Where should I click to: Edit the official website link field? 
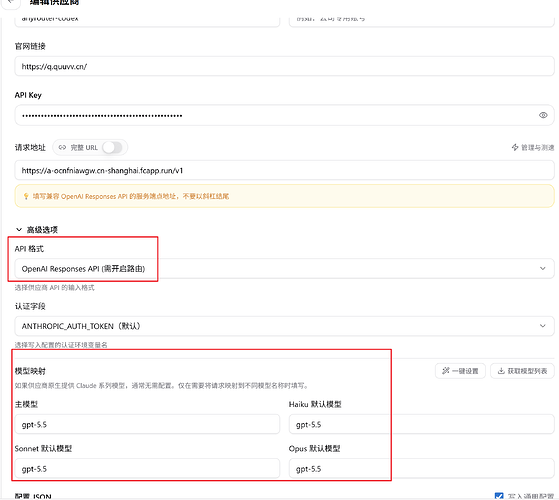pos(284,66)
